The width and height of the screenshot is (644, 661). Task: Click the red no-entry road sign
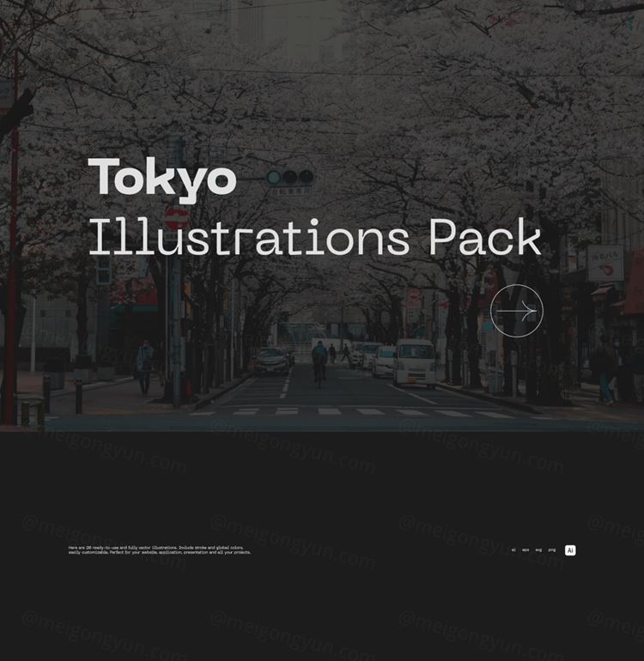pyautogui.click(x=177, y=217)
